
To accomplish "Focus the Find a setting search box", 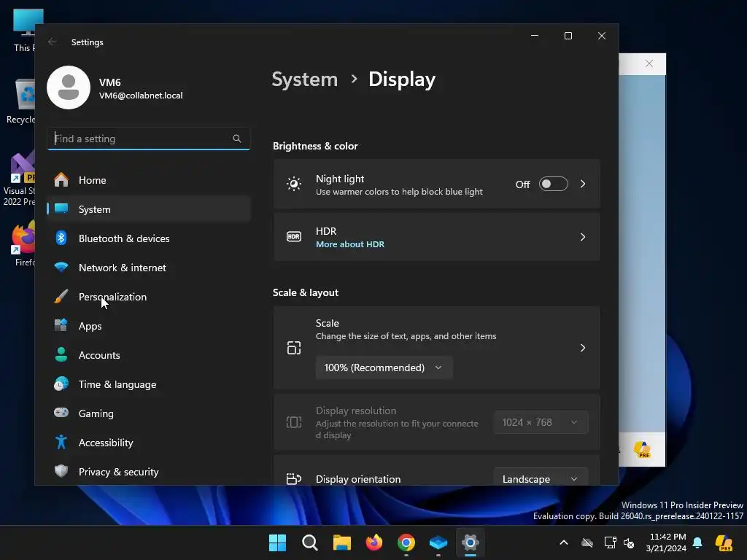I will tap(149, 139).
